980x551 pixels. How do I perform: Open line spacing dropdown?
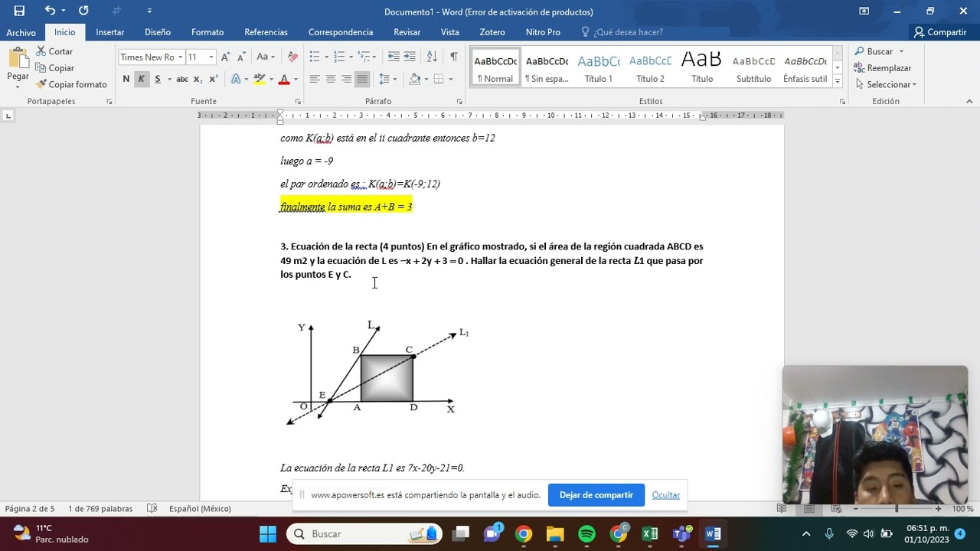387,79
